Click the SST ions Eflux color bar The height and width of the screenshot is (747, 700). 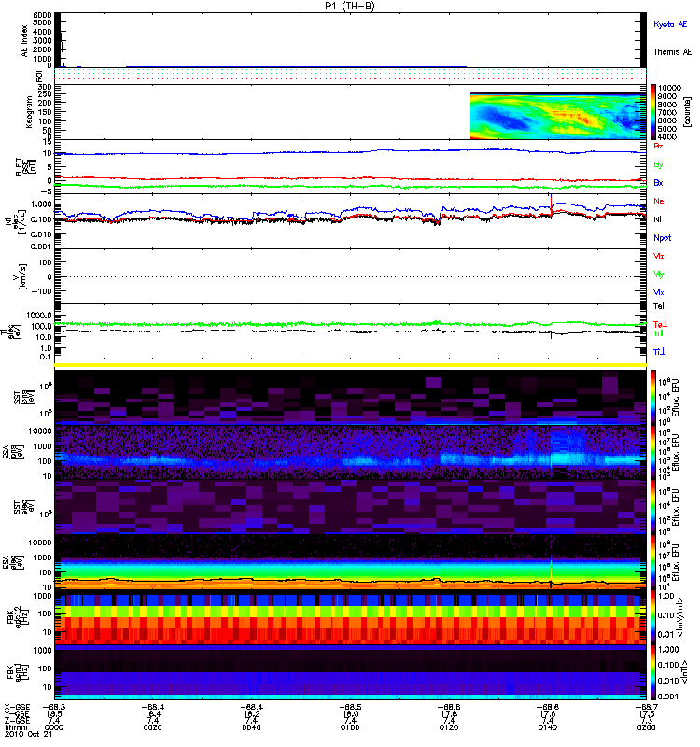tap(653, 398)
